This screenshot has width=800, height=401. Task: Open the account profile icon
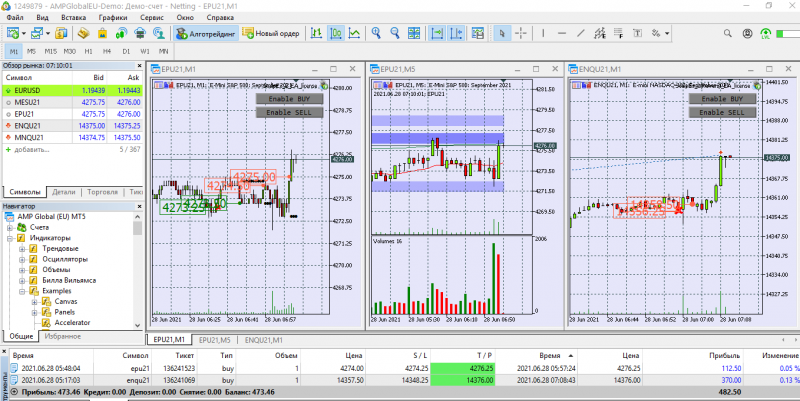pos(747,34)
